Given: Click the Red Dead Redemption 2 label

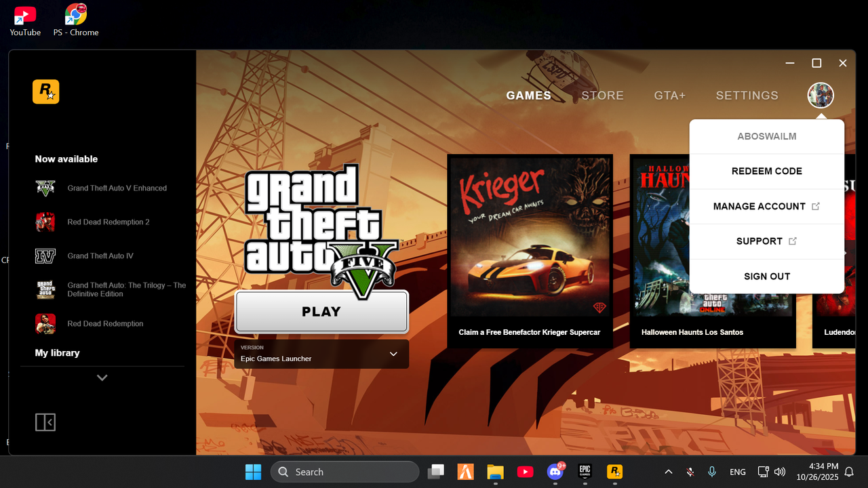Looking at the screenshot, I should click(x=108, y=222).
